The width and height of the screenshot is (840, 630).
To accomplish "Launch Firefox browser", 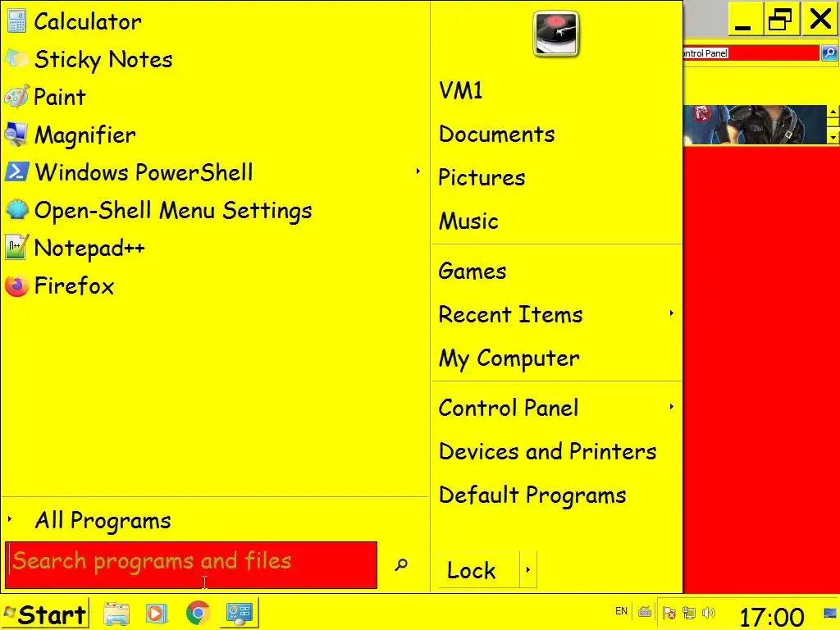I will coord(214,286).
